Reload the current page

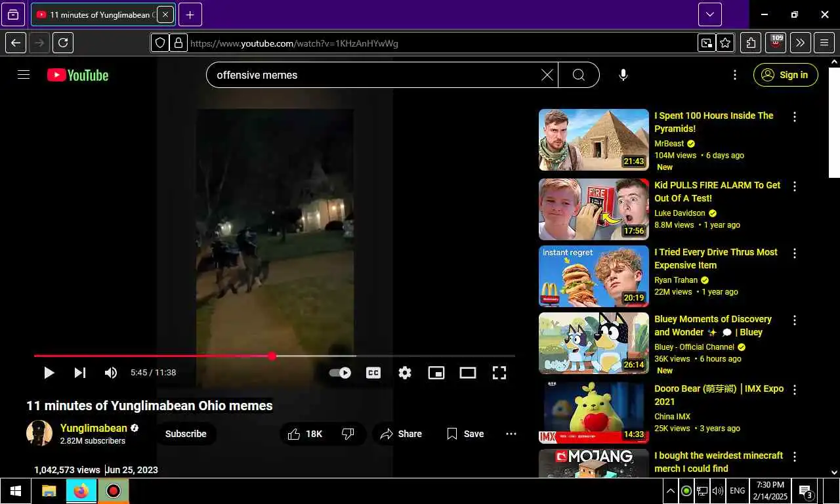click(63, 43)
